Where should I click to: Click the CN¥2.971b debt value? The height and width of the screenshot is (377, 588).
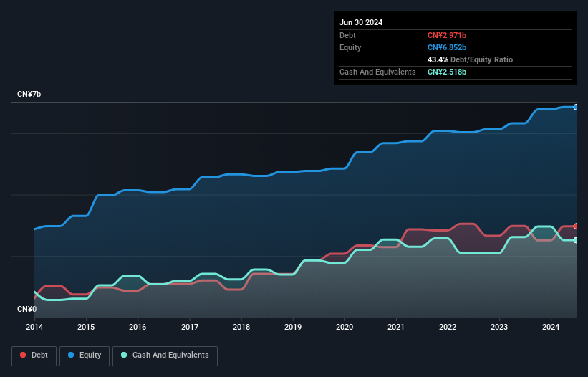coord(447,35)
